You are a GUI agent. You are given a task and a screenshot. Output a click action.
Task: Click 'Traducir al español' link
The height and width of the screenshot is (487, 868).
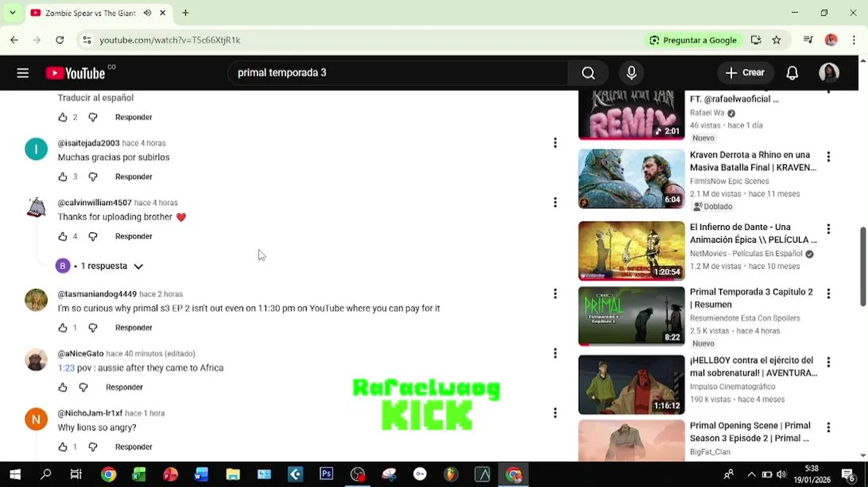coord(95,97)
